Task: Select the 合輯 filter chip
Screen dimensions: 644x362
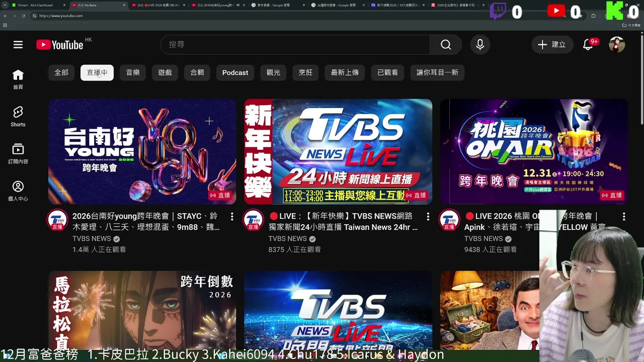Action: pyautogui.click(x=197, y=72)
